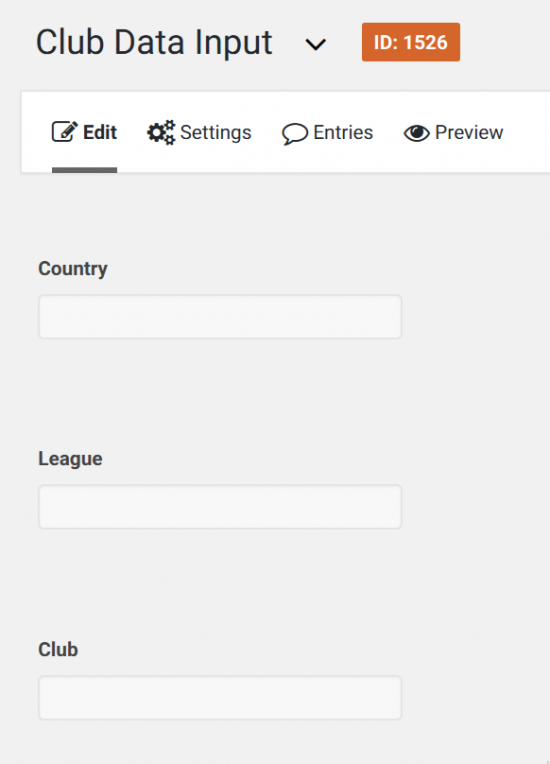The width and height of the screenshot is (550, 764).
Task: Focus the Country text input field
Action: pos(220,317)
